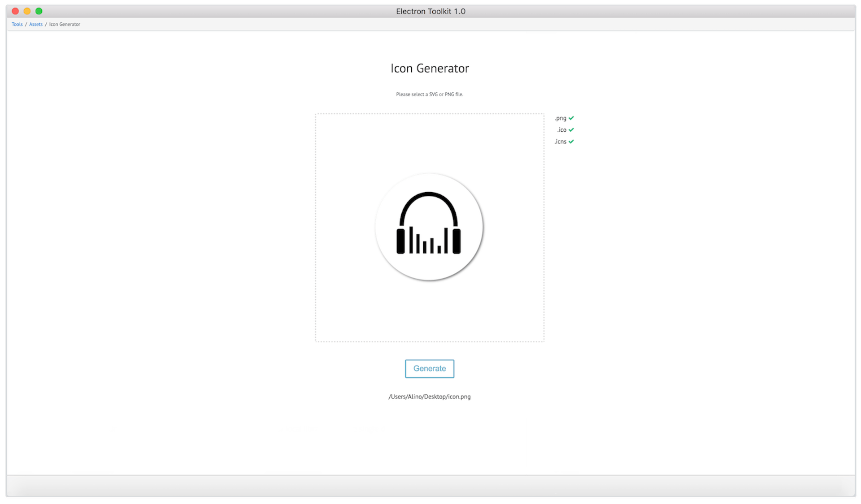This screenshot has width=861, height=504.
Task: Click the .icns format label
Action: click(x=560, y=141)
